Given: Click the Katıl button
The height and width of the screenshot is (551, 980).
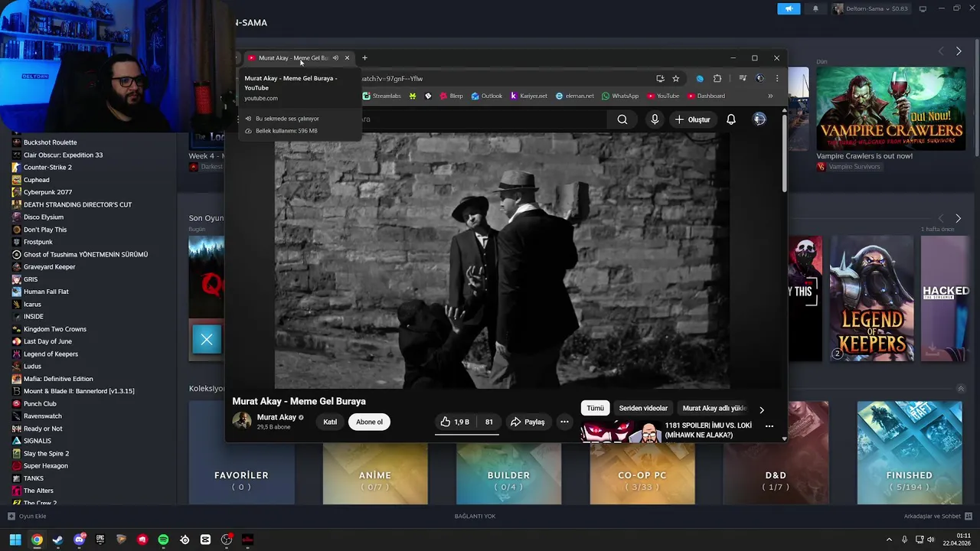Looking at the screenshot, I should [x=330, y=422].
